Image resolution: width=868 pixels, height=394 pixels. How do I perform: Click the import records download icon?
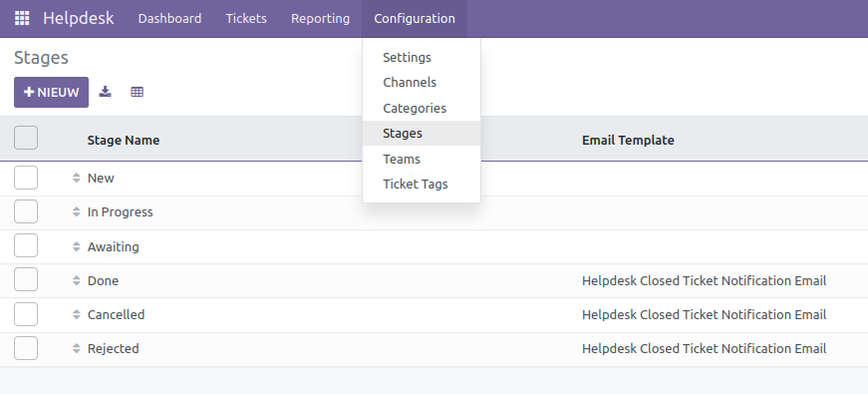coord(106,92)
